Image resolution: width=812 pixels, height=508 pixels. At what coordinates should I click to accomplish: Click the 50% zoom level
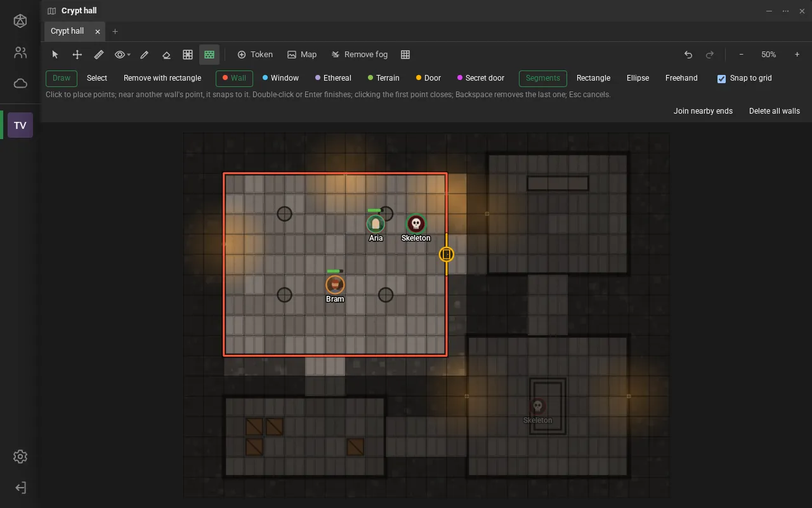pos(769,55)
